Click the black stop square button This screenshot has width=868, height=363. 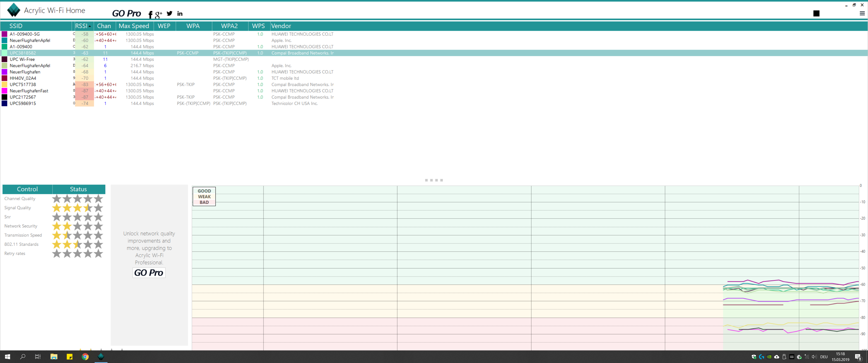[816, 13]
